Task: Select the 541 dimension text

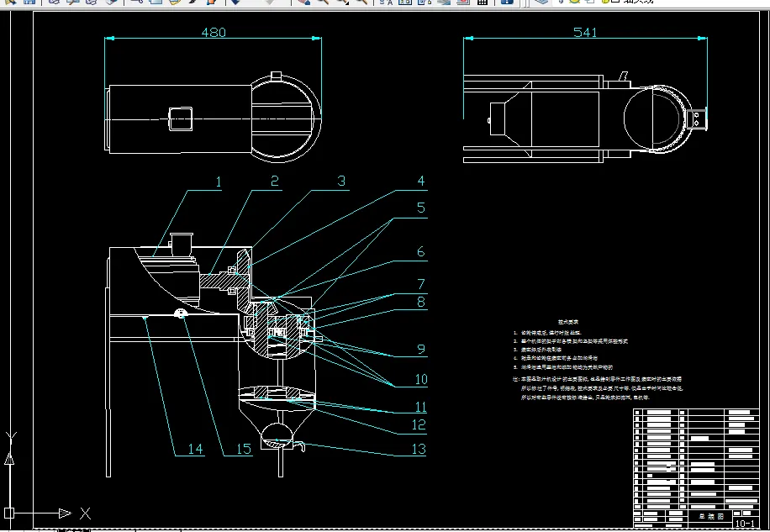Action: 584,33
